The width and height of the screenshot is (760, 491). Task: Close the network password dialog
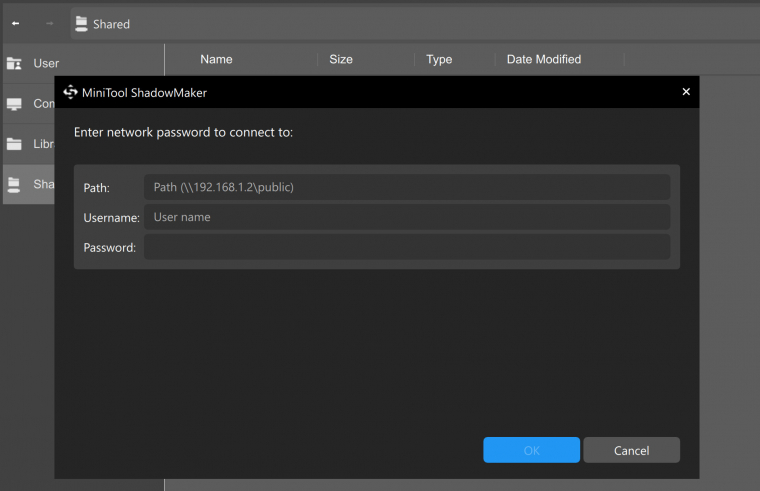(x=686, y=92)
